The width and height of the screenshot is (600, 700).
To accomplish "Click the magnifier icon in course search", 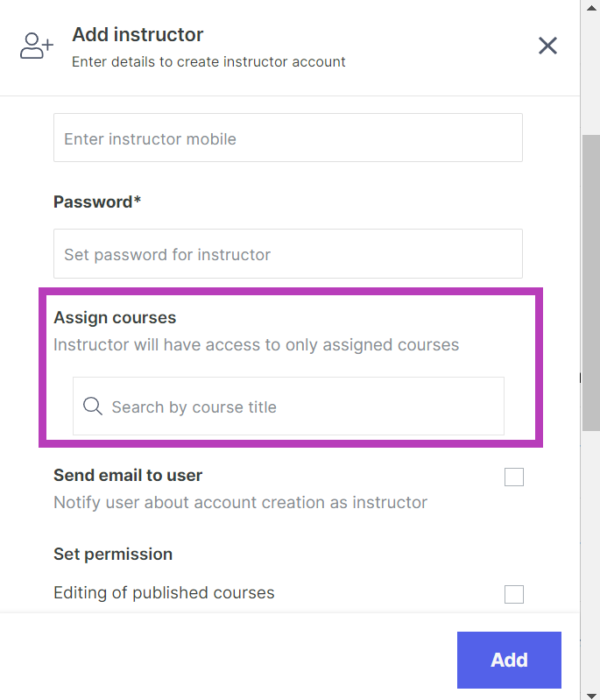I will pyautogui.click(x=93, y=407).
